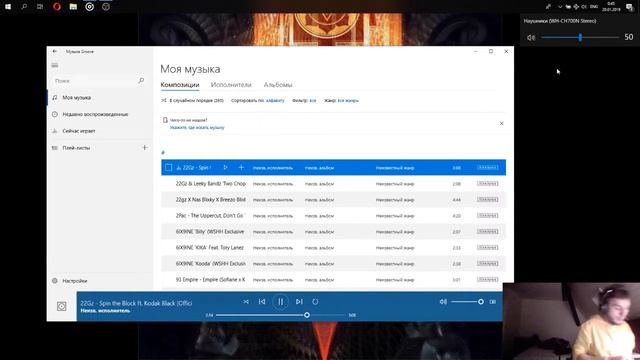This screenshot has height=360, width=640.
Task: Open Groove Music icon on taskbar
Action: point(90,7)
